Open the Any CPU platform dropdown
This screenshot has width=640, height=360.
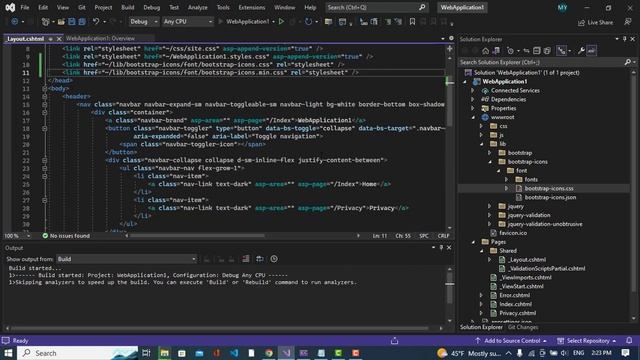[188, 22]
